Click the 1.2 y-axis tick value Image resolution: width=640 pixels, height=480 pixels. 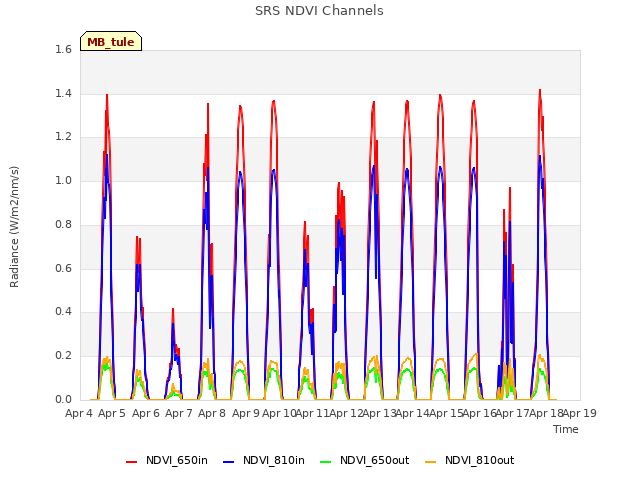point(63,137)
